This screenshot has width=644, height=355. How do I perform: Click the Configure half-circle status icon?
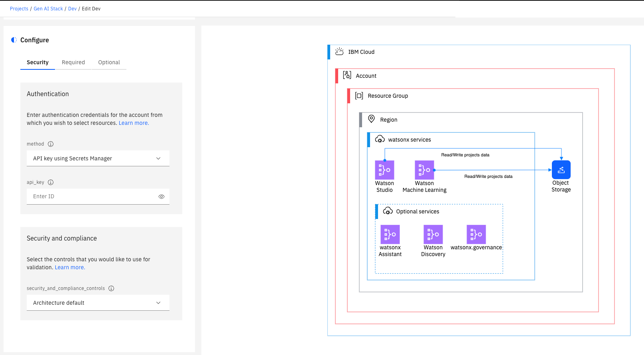pyautogui.click(x=14, y=40)
